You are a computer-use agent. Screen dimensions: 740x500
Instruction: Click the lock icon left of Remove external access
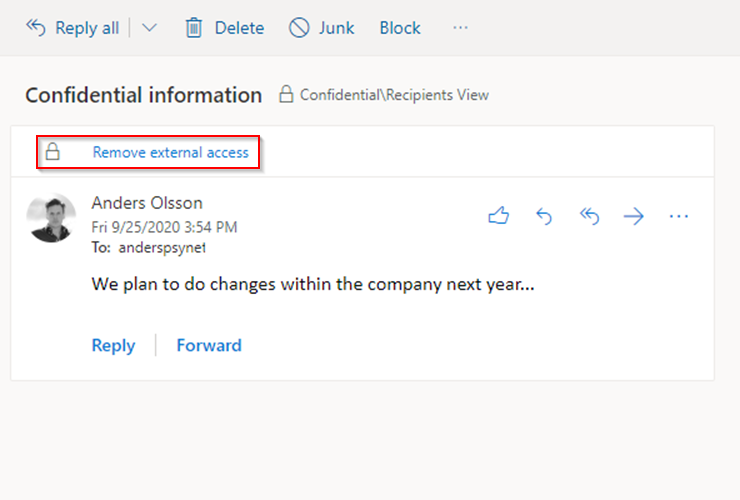pyautogui.click(x=53, y=153)
